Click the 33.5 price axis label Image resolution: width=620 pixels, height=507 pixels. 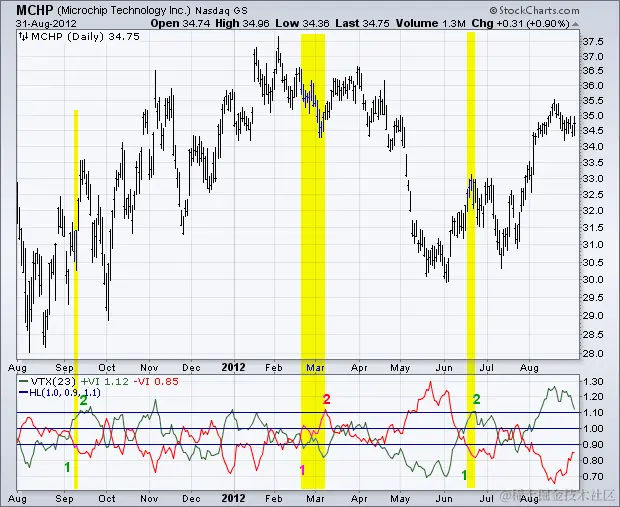click(592, 163)
